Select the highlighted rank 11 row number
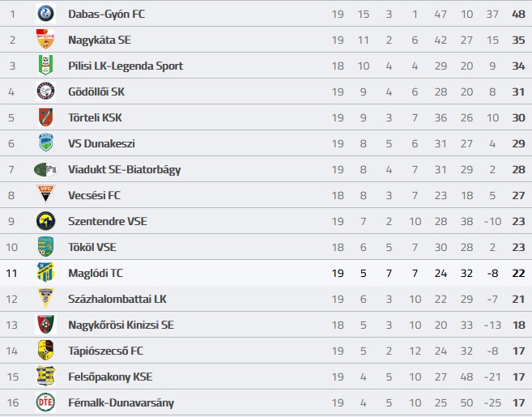 [x=11, y=273]
